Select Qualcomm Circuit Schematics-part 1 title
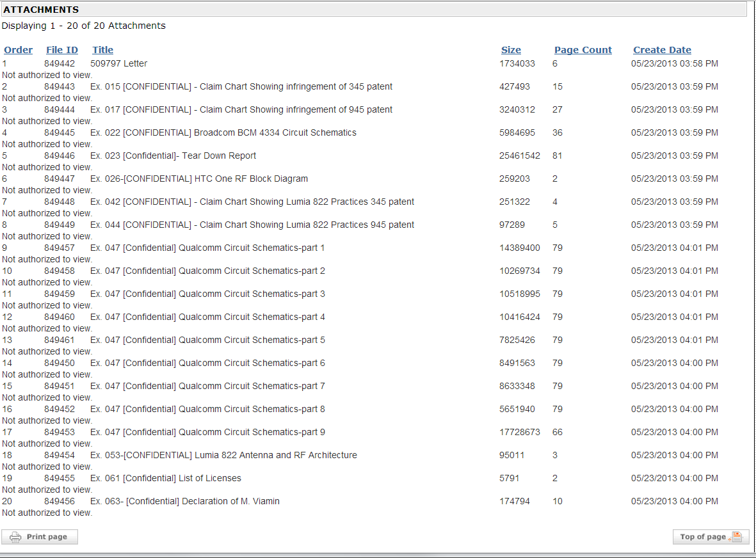Viewport: 756px width, 558px height. 207,248
